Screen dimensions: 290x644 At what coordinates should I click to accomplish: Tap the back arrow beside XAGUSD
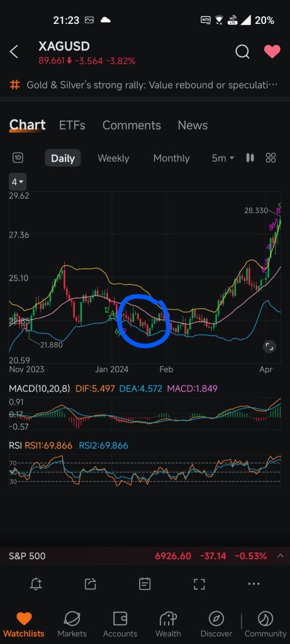coord(14,52)
